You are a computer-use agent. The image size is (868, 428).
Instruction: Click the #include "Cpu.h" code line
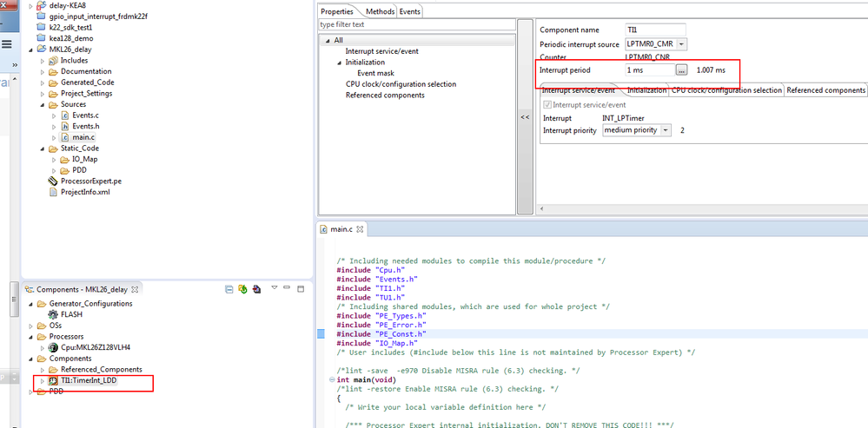[371, 270]
